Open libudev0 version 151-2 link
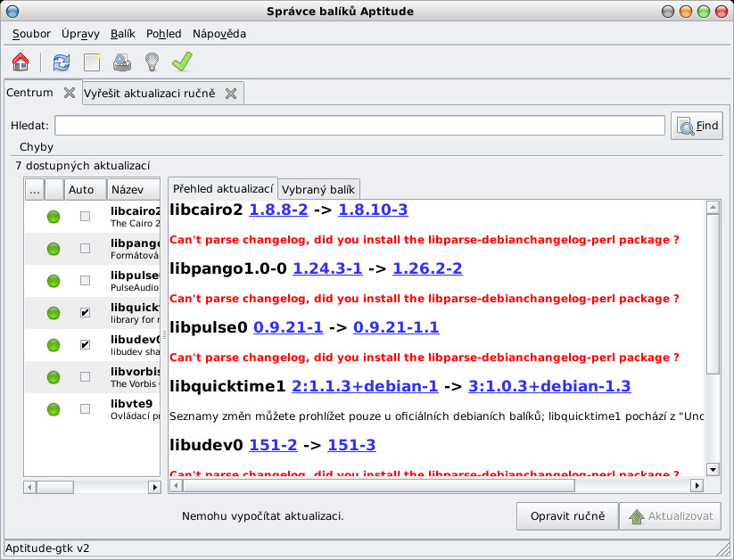Viewport: 734px width, 560px height. coord(273,445)
